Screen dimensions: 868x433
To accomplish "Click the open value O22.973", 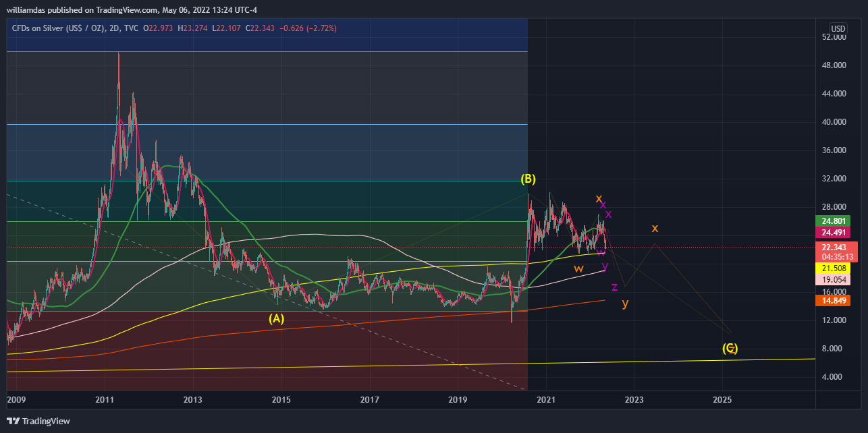I will [159, 28].
